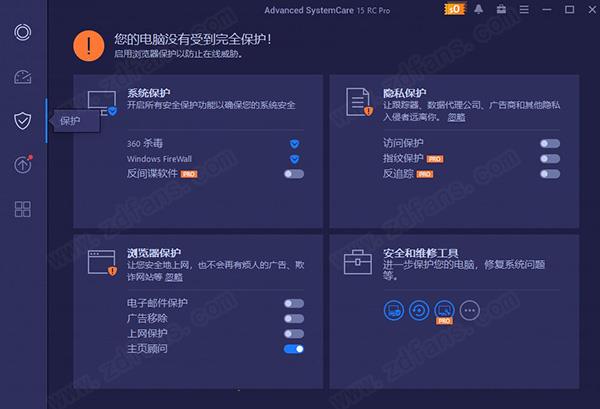Click the 系统保护 heading

pos(149,93)
